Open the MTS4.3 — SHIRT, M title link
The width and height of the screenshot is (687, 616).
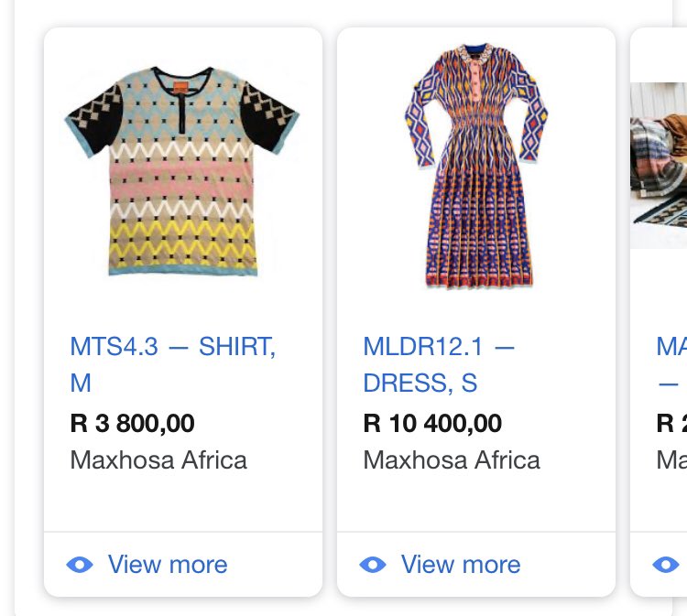click(173, 364)
